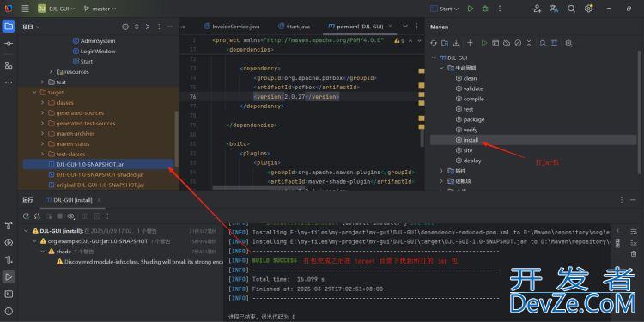Reload all Maven projects icon

434,43
